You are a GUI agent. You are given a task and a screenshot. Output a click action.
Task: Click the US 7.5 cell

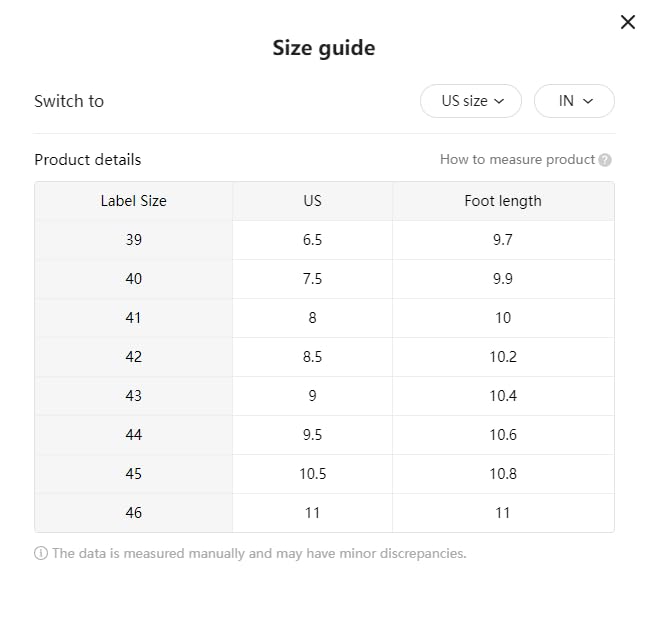[x=312, y=279]
